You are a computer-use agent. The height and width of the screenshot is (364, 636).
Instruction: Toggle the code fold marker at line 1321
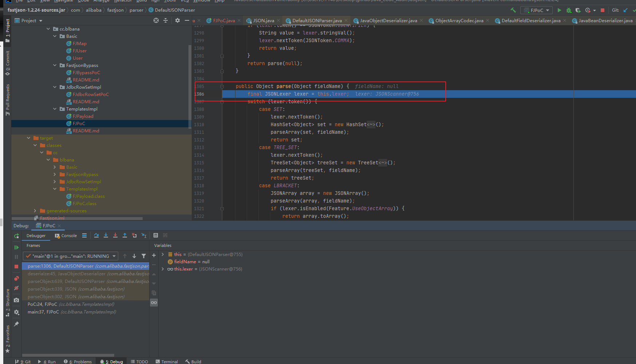[x=222, y=208]
